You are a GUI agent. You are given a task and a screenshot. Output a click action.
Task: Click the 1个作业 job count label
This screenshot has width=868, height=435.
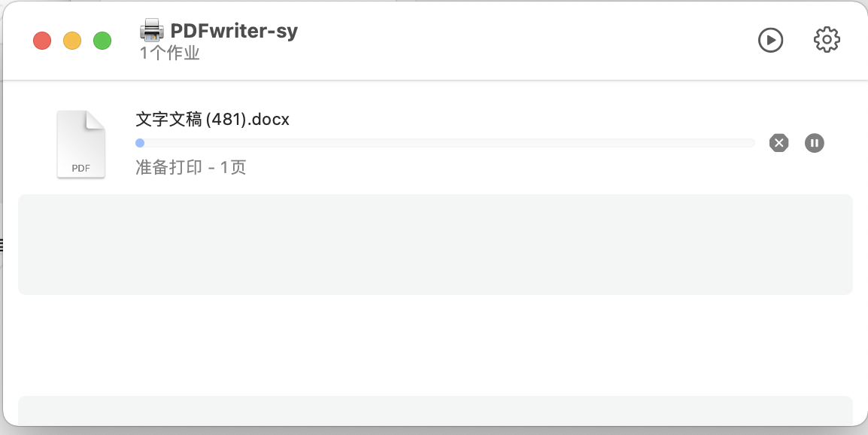[169, 53]
